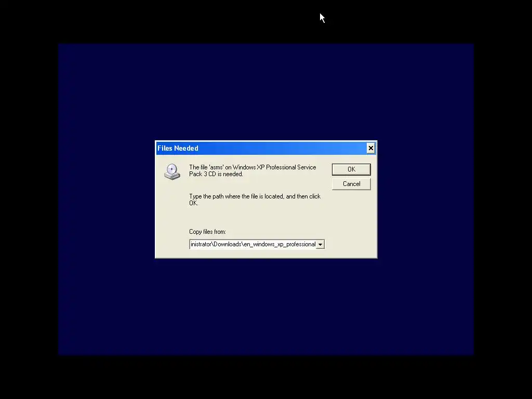Click the CD drive icon
532x399 pixels.
click(x=172, y=171)
